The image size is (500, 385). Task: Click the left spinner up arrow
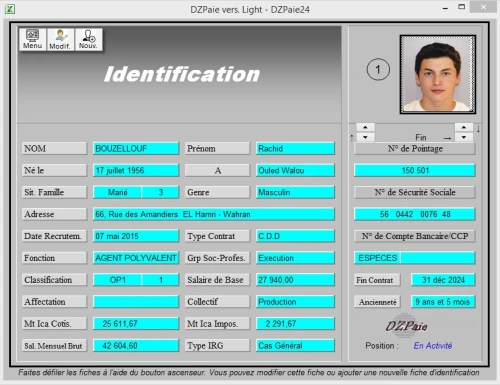click(x=365, y=127)
